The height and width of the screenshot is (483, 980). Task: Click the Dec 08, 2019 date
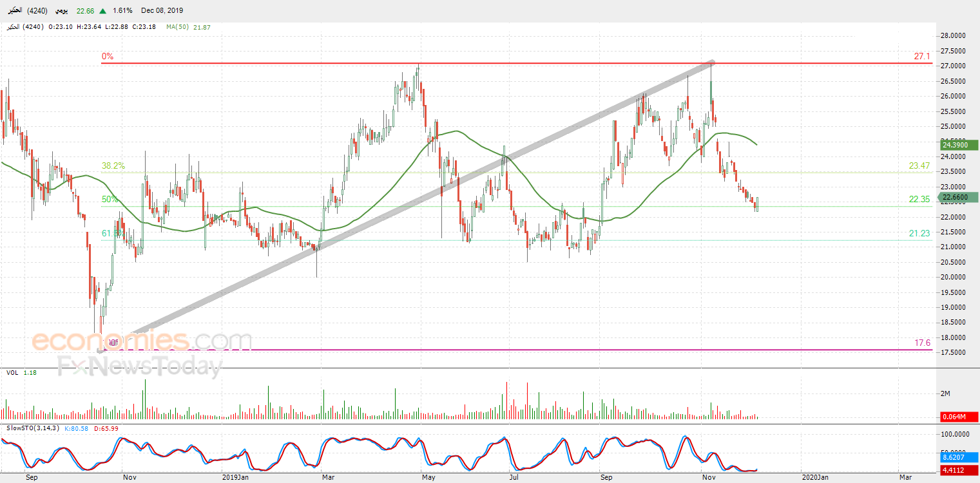click(x=162, y=10)
